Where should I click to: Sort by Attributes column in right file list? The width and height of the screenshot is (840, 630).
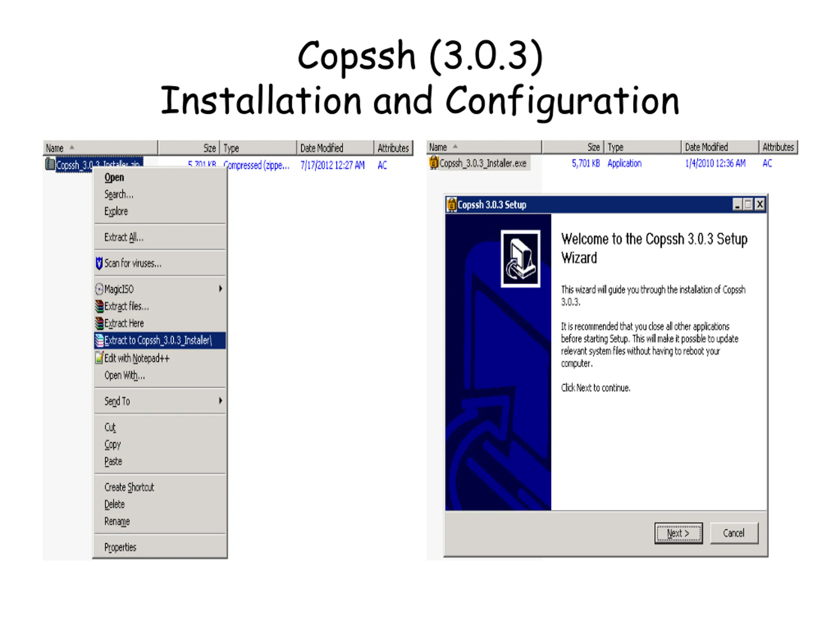(x=779, y=147)
